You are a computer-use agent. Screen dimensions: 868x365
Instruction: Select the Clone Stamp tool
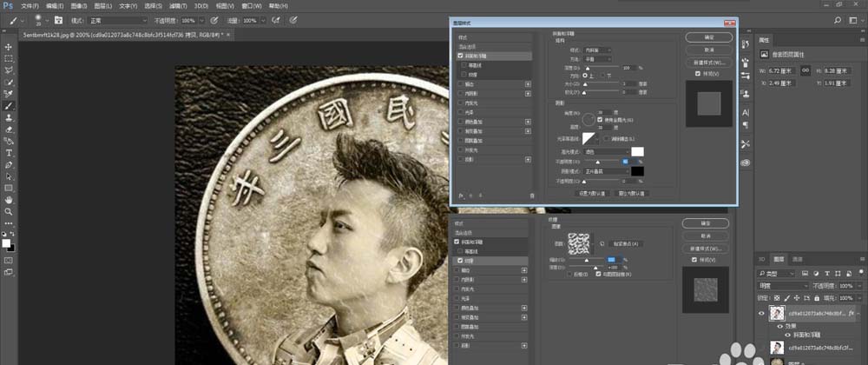click(9, 117)
